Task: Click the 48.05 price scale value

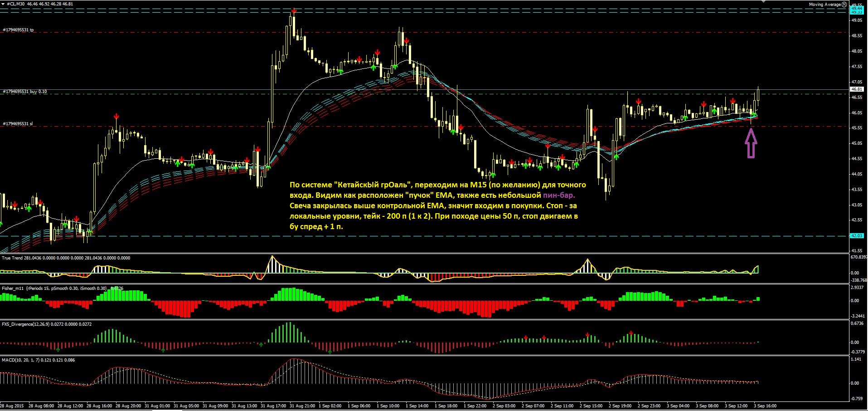Action: 857,51
